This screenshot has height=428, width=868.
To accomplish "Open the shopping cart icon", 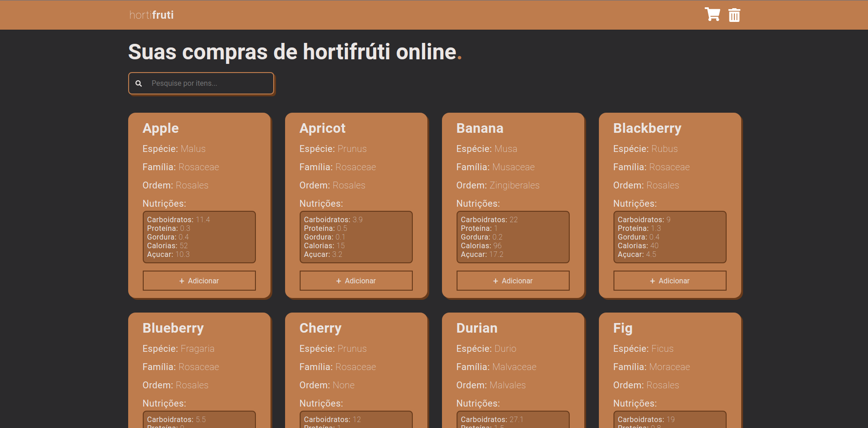I will (712, 15).
